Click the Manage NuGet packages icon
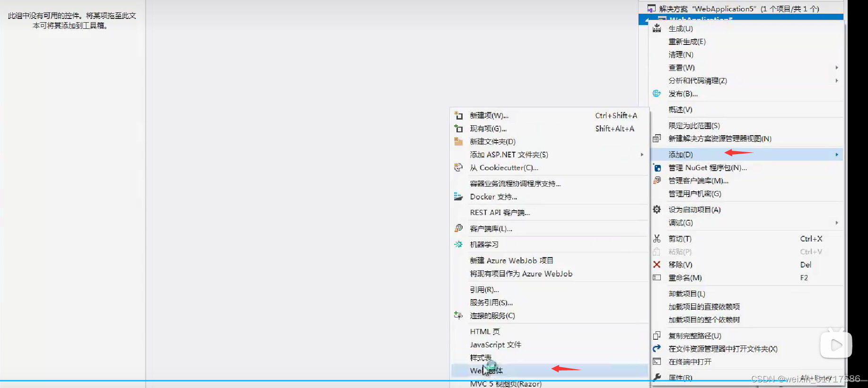868x388 pixels. click(657, 168)
